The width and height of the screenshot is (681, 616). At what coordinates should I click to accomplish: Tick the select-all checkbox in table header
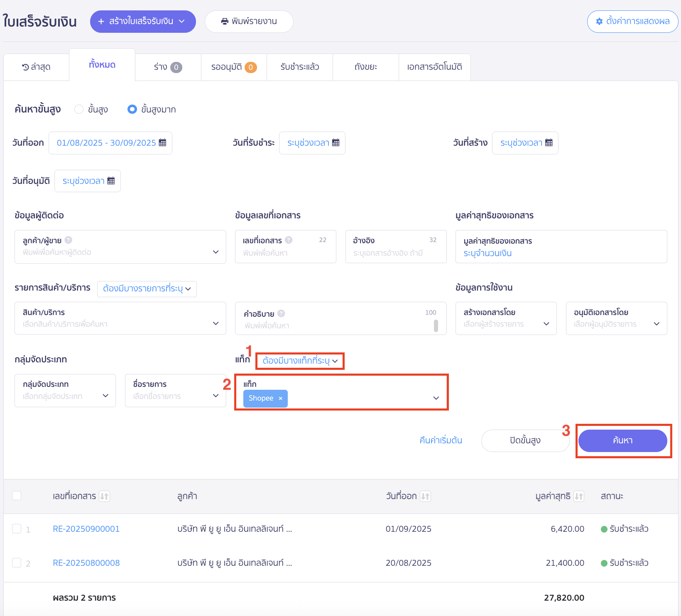pos(17,496)
